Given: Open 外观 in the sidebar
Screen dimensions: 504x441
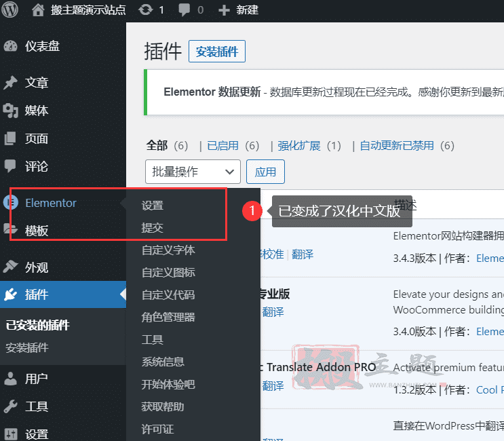Looking at the screenshot, I should (x=37, y=267).
